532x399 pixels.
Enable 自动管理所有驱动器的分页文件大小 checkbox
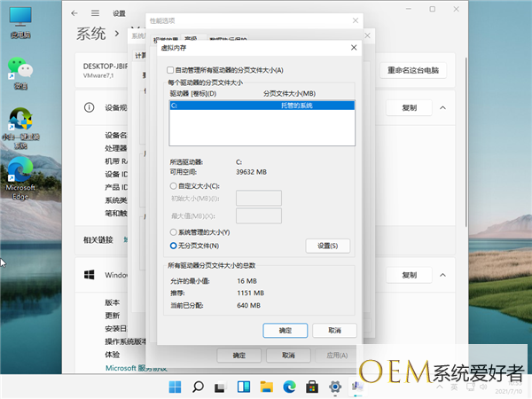pyautogui.click(x=172, y=69)
